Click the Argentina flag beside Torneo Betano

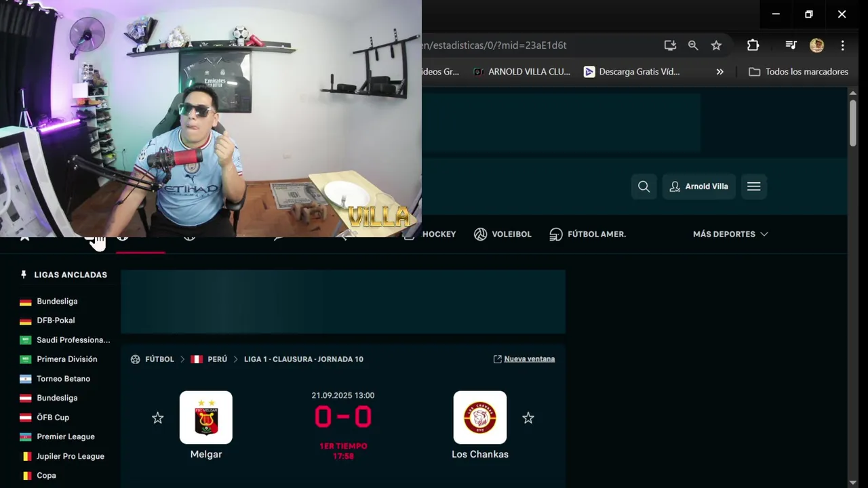pos(25,379)
